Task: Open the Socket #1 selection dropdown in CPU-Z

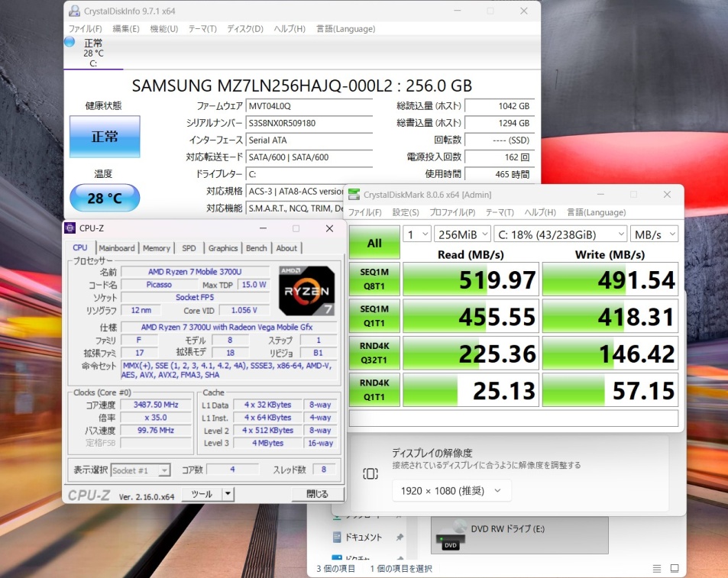Action: [x=141, y=470]
